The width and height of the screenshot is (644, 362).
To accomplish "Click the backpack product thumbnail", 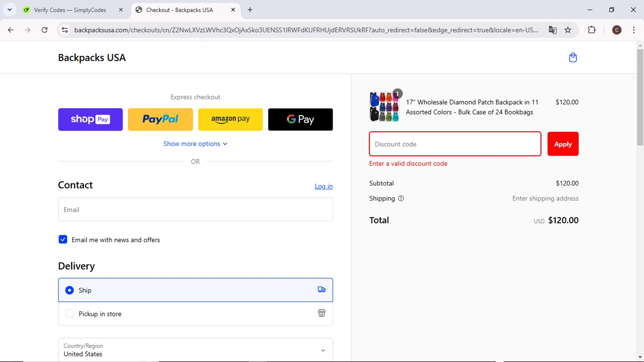I will [x=384, y=107].
